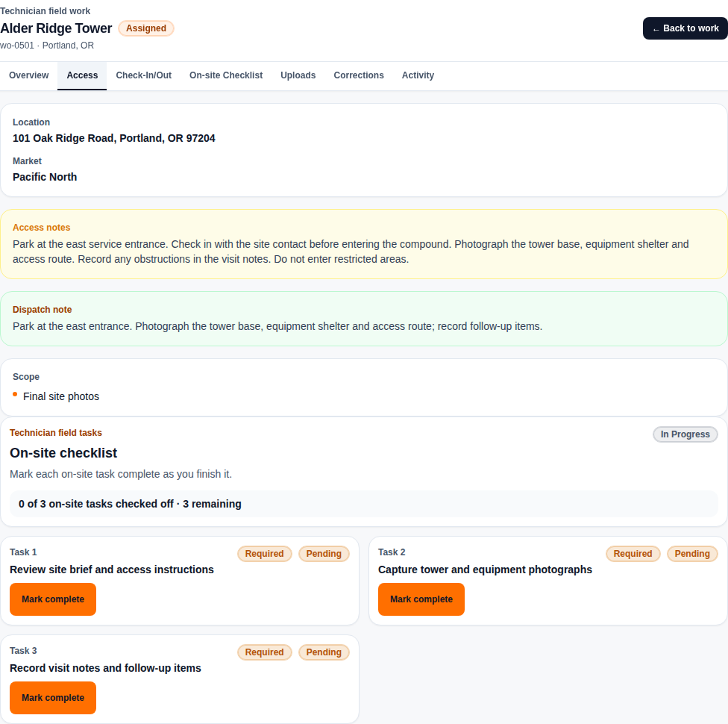The width and height of the screenshot is (728, 724).
Task: Click the Mark each on-site task complete description
Action: tap(121, 474)
